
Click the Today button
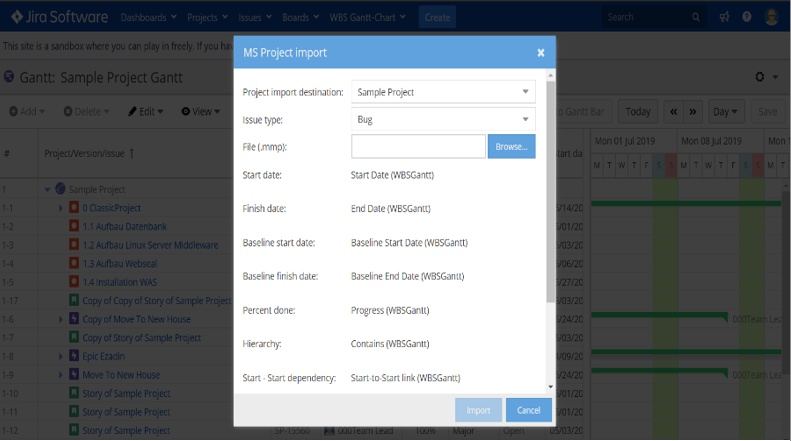point(638,112)
